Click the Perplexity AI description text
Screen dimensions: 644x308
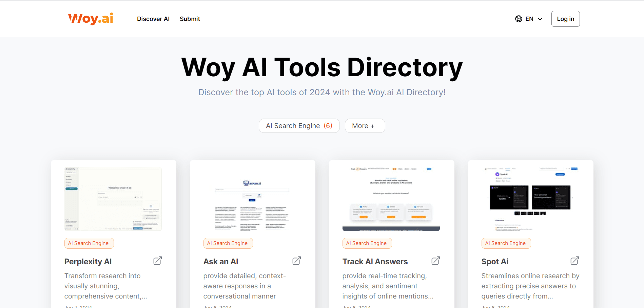106,286
